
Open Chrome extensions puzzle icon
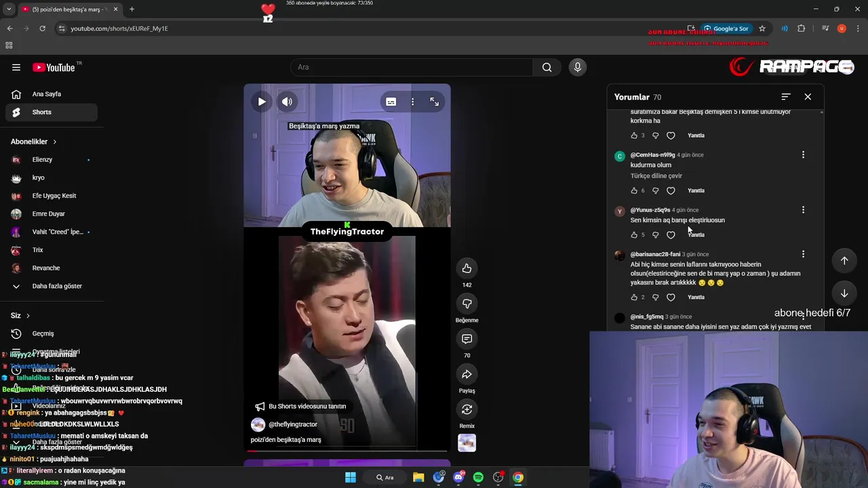pyautogui.click(x=802, y=28)
